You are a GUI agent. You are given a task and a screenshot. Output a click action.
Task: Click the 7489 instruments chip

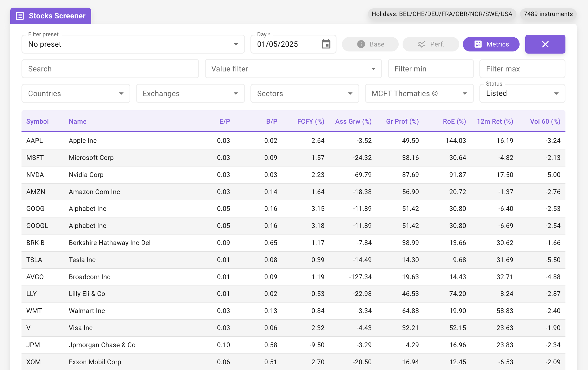point(548,14)
